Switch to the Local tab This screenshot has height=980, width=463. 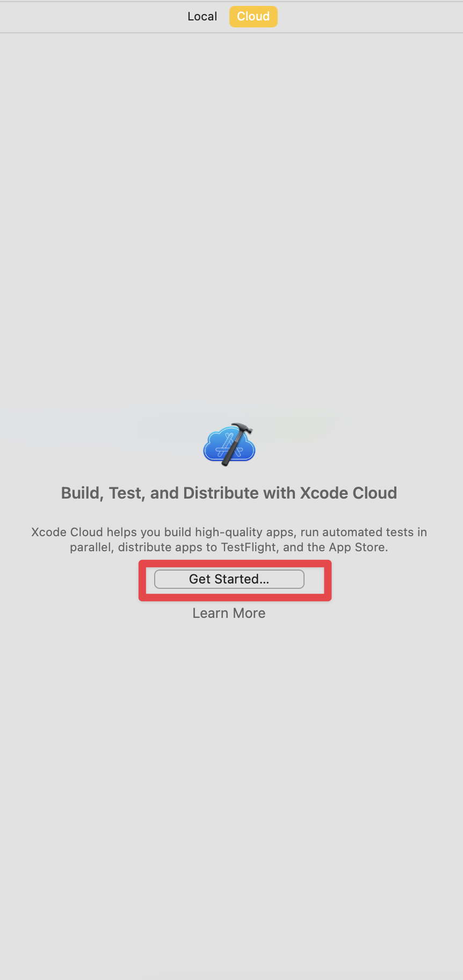click(202, 17)
